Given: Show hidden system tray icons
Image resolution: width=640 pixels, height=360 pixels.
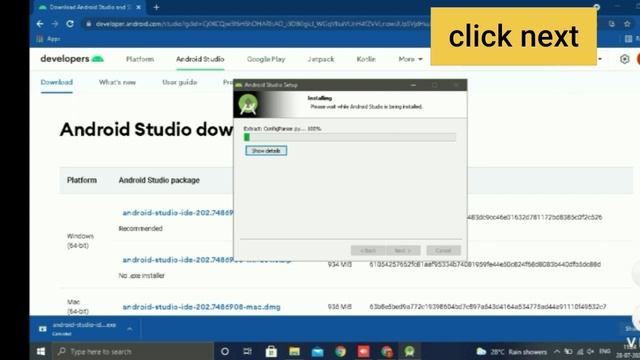Looking at the screenshot, I should [x=557, y=351].
